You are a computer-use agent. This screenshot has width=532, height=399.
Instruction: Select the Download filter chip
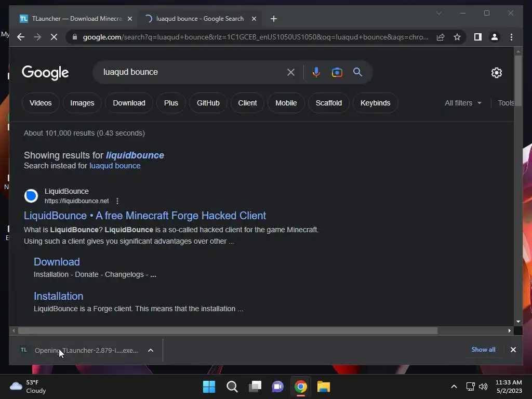[129, 103]
